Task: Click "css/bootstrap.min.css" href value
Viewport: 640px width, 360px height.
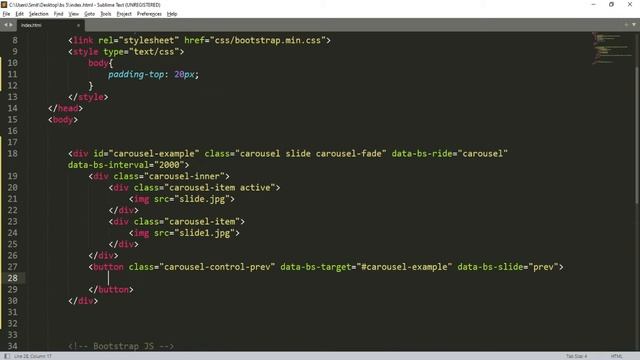Action: click(x=267, y=40)
